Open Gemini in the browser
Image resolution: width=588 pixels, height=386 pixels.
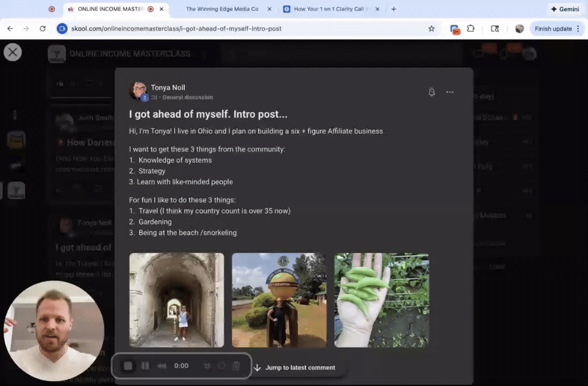point(565,9)
